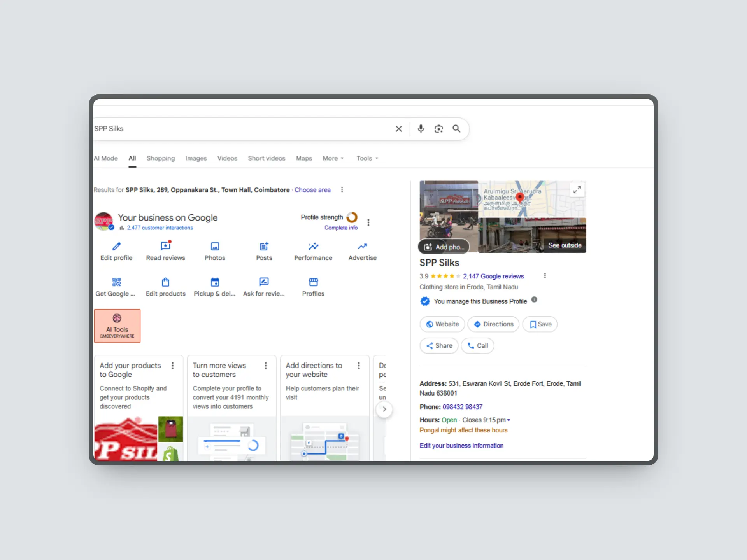The image size is (747, 560).
Task: Open 2,147 Google reviews link
Action: (493, 276)
